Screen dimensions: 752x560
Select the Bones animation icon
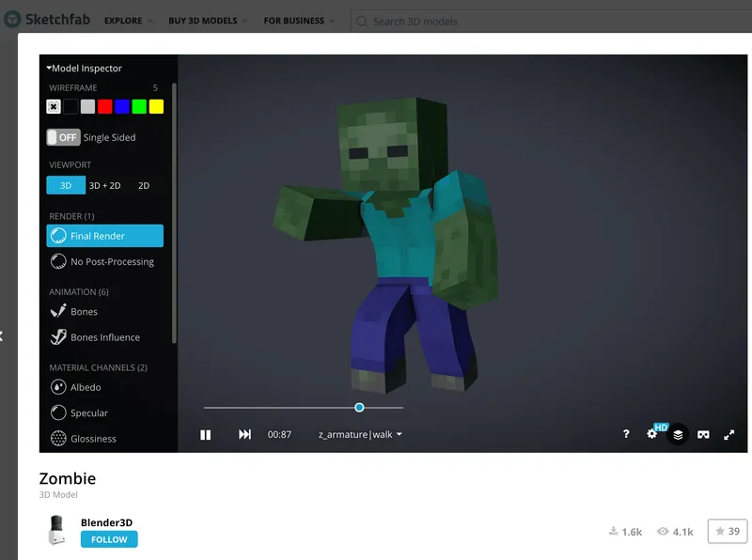[x=57, y=313]
